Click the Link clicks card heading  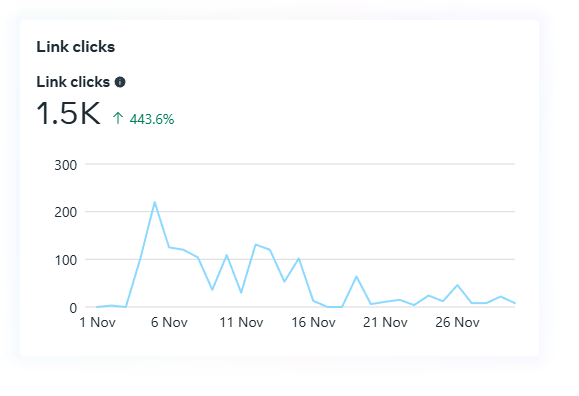coord(76,47)
